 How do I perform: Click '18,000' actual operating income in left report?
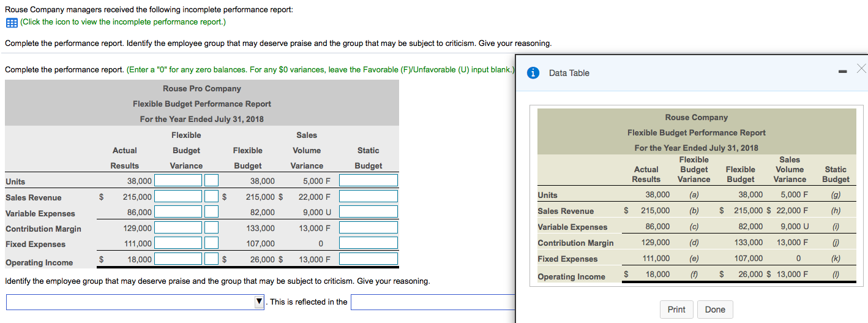click(x=140, y=260)
